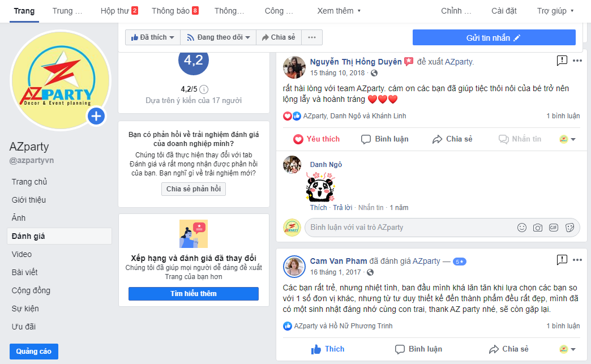591x364 pixels.
Task: Toggle Yêu thích reaction on Hồng Duyên's post
Action: (x=316, y=139)
